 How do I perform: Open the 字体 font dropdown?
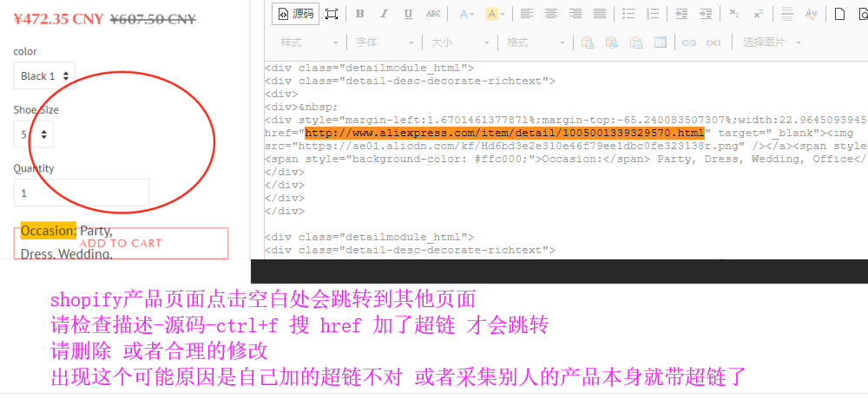[x=385, y=43]
